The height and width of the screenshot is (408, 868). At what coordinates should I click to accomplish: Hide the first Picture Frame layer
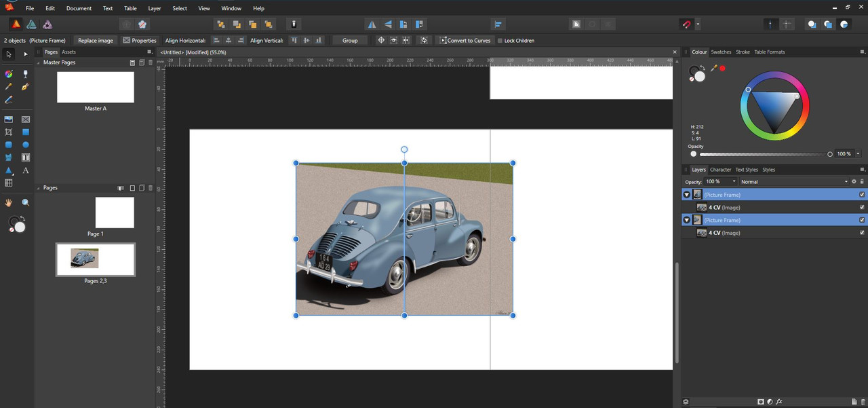pyautogui.click(x=862, y=195)
